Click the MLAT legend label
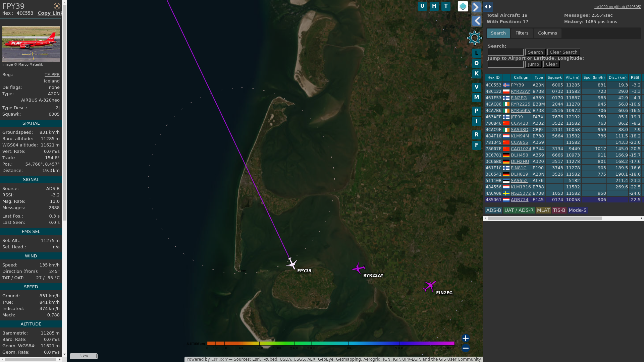Viewport: 644px width, 362px height. [x=543, y=210]
